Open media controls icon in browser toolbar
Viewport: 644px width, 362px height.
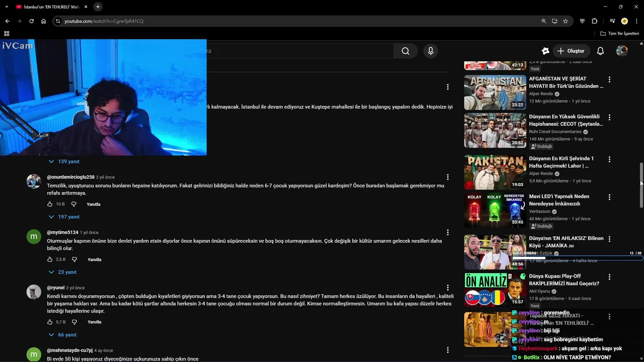coord(612,21)
